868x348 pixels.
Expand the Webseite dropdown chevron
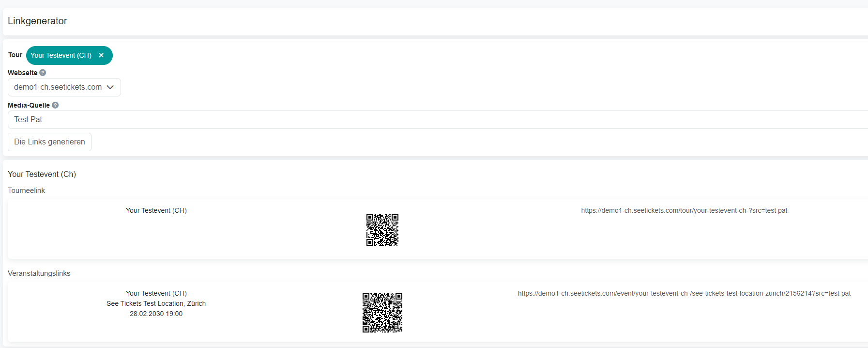point(110,87)
